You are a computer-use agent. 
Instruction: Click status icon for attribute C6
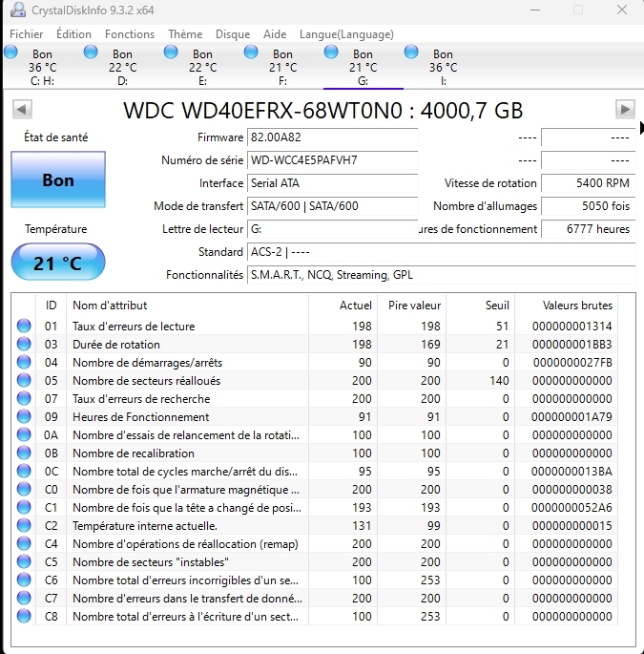24,580
